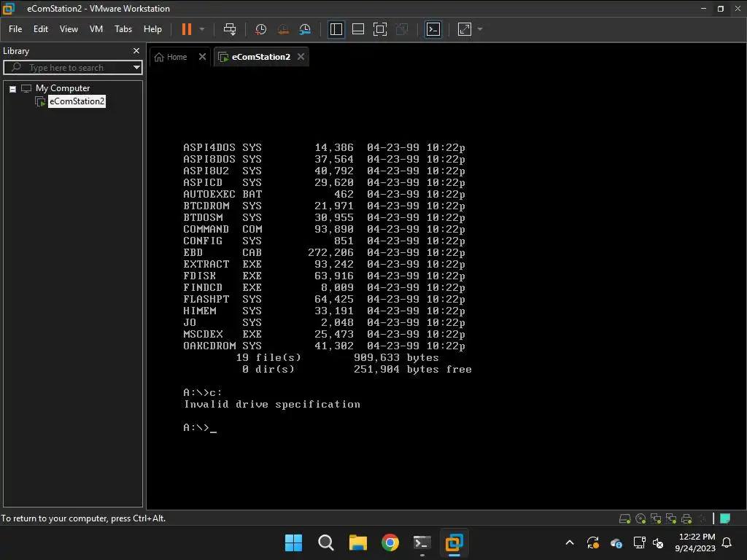The width and height of the screenshot is (747, 560).
Task: Show hidden system tray icons chevron
Action: pyautogui.click(x=569, y=542)
